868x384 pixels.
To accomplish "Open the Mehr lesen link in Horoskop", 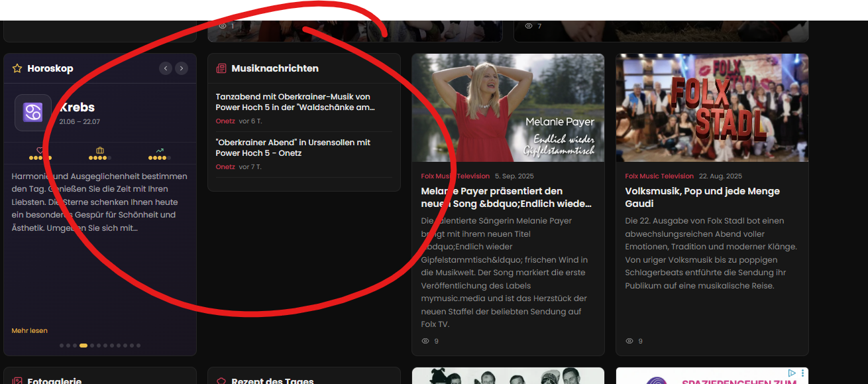I will (30, 330).
